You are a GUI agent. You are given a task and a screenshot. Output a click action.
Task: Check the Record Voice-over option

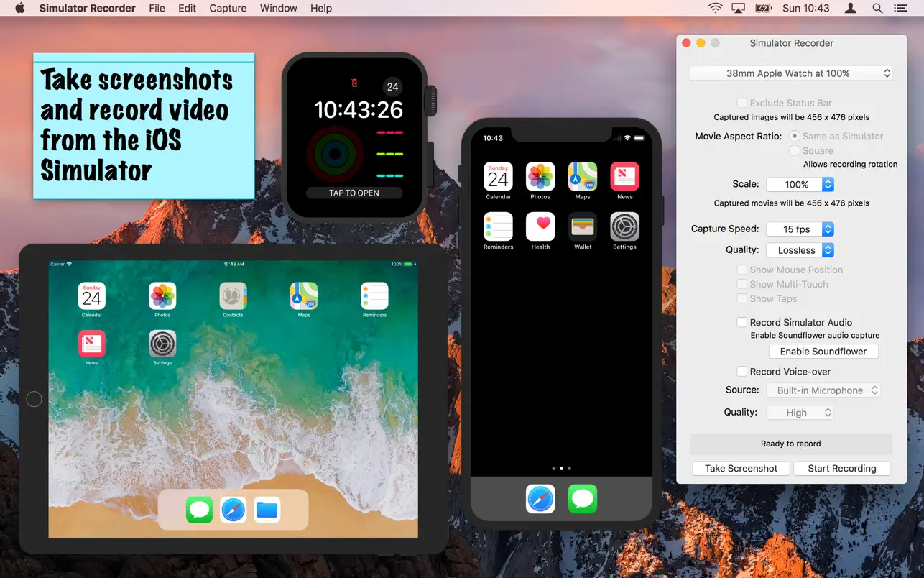coord(741,371)
